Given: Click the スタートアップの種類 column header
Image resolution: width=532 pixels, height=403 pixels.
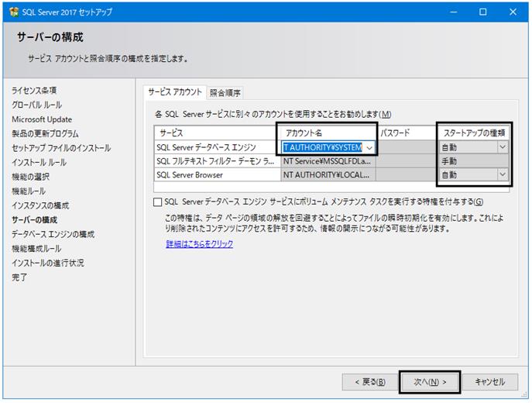Looking at the screenshot, I should point(474,133).
